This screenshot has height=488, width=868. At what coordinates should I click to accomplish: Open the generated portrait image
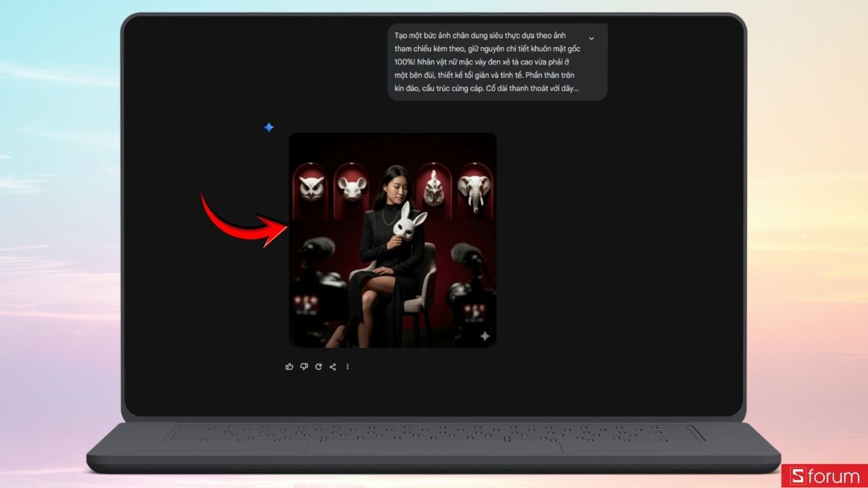tap(393, 240)
